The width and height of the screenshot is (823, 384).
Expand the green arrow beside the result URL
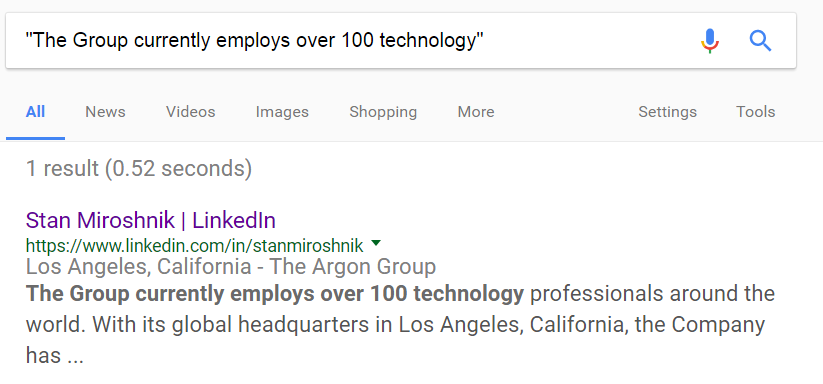(x=375, y=243)
